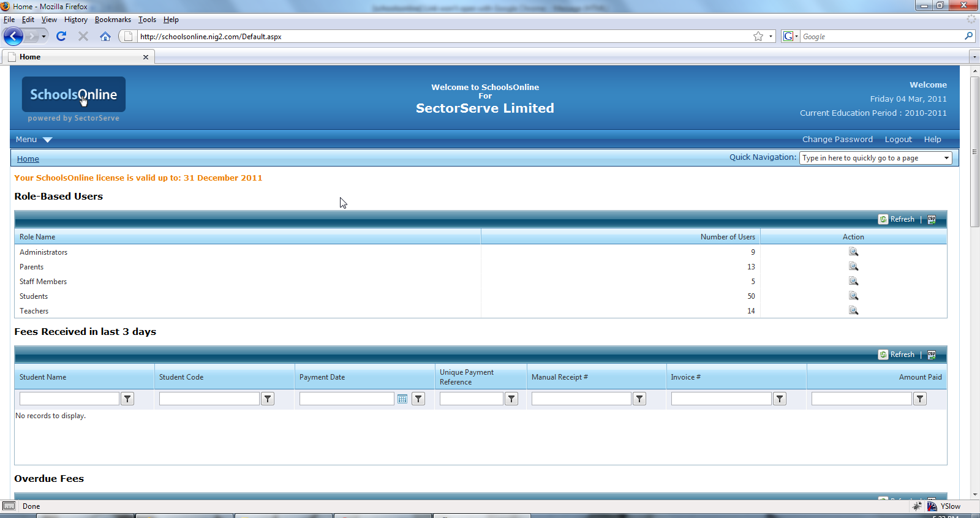Image resolution: width=980 pixels, height=518 pixels.
Task: Focus the Student Code filter field
Action: tap(209, 399)
